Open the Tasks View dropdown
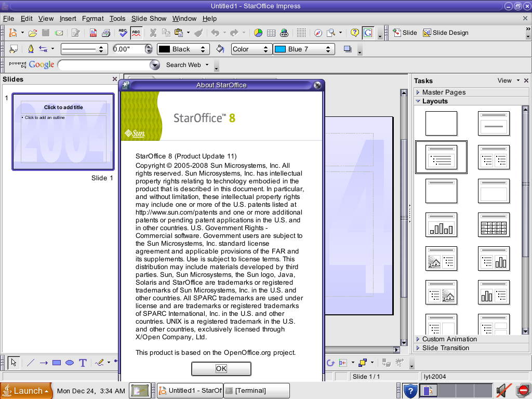The height and width of the screenshot is (399, 532). point(508,81)
